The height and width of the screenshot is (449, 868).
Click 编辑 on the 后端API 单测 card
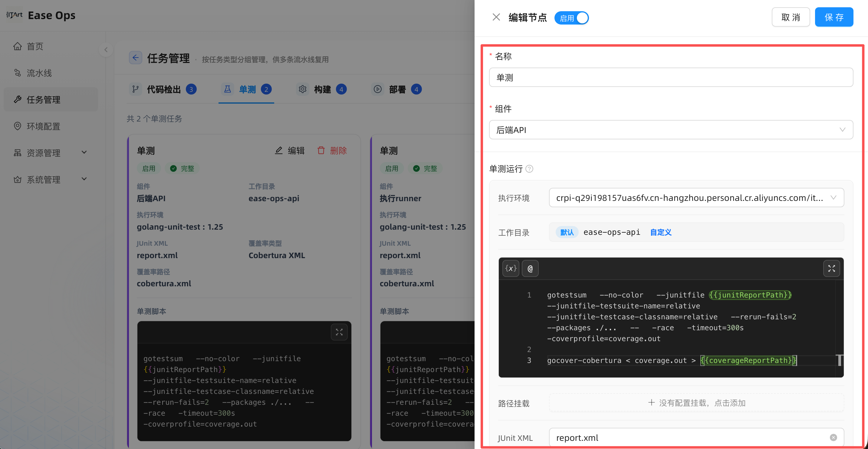(x=289, y=151)
